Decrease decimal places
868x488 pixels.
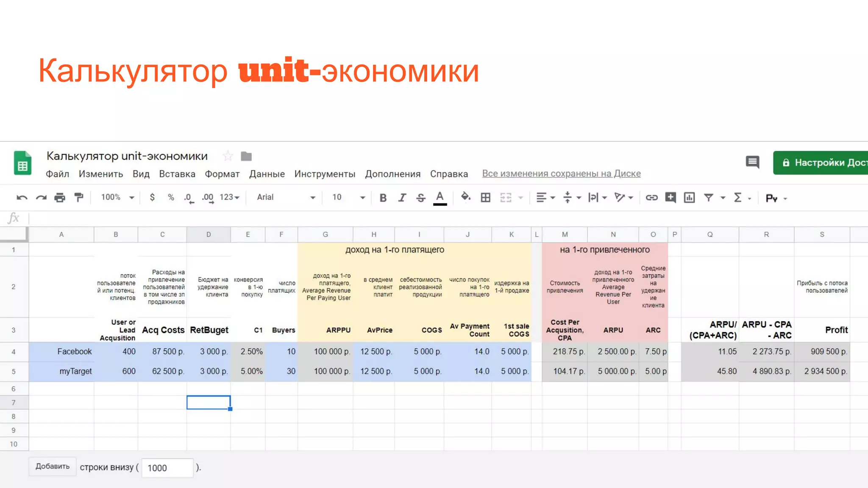(189, 198)
